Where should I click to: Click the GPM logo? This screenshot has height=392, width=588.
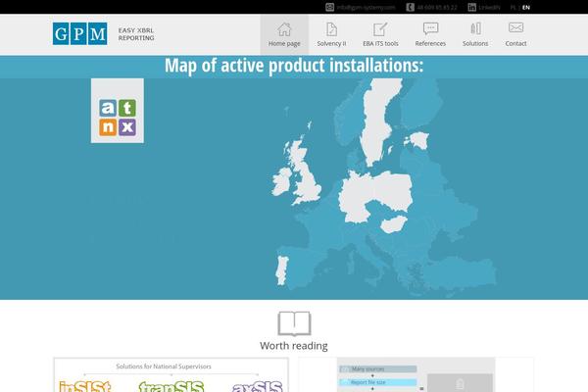click(x=80, y=33)
